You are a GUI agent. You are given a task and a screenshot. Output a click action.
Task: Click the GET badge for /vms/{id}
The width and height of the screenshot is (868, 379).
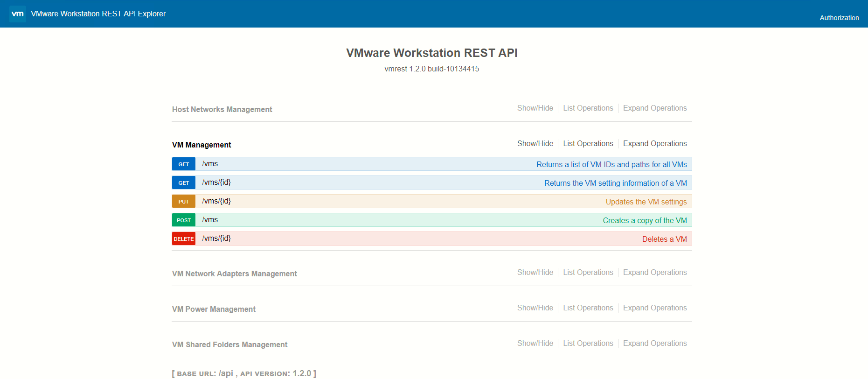point(184,183)
